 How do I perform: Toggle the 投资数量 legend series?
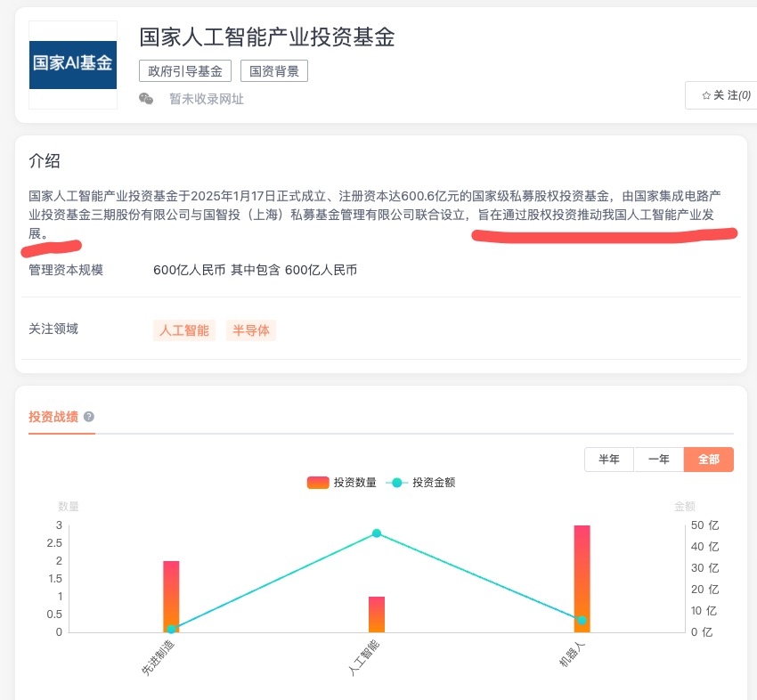[342, 483]
